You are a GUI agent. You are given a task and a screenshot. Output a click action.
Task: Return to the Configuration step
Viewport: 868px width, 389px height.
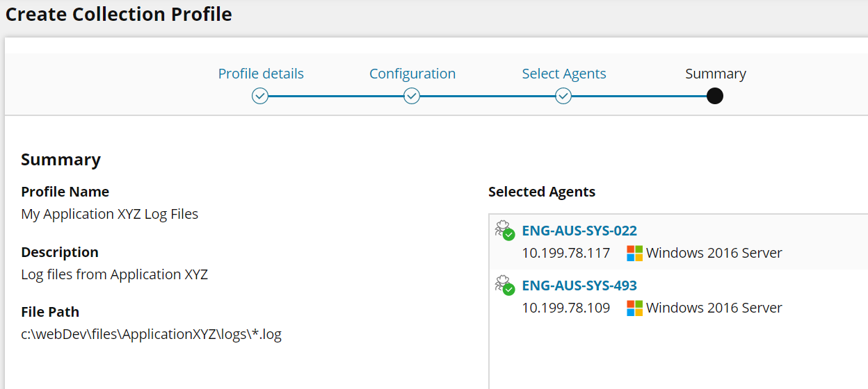click(x=412, y=74)
